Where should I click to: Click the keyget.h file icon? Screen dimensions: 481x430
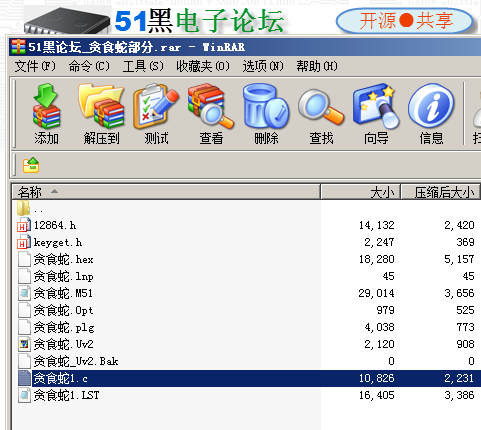pos(24,242)
